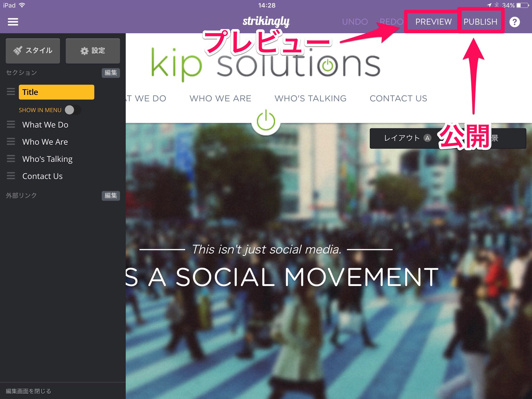532x399 pixels.
Task: Close the editor via 編集画面を閉じる
Action: pyautogui.click(x=29, y=391)
